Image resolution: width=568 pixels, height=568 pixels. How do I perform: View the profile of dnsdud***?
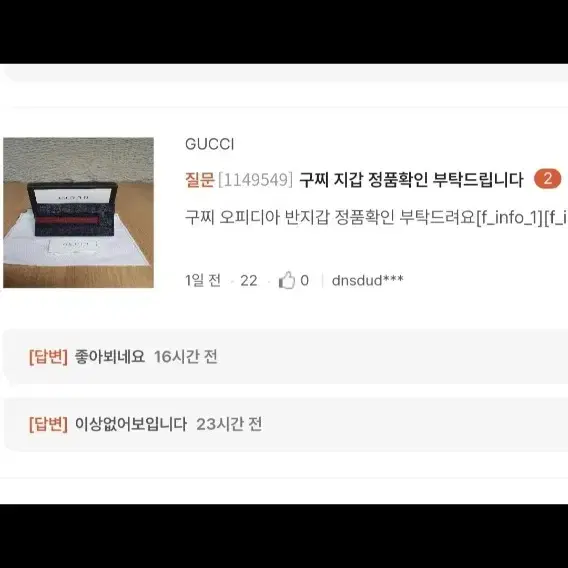tap(367, 280)
